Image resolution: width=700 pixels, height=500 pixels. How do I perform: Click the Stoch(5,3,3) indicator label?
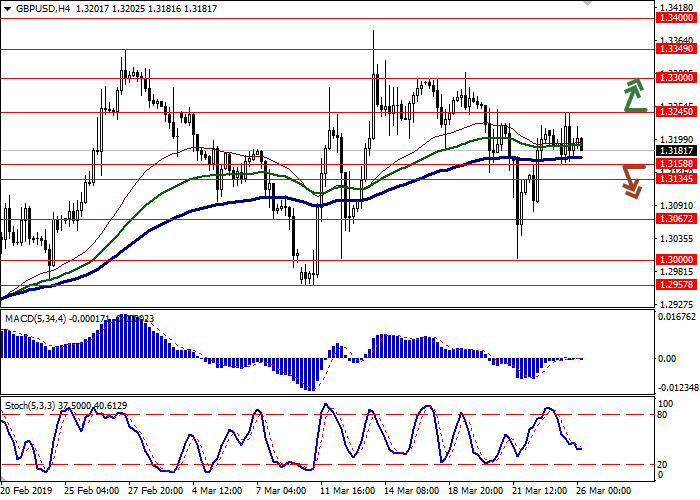tap(30, 404)
